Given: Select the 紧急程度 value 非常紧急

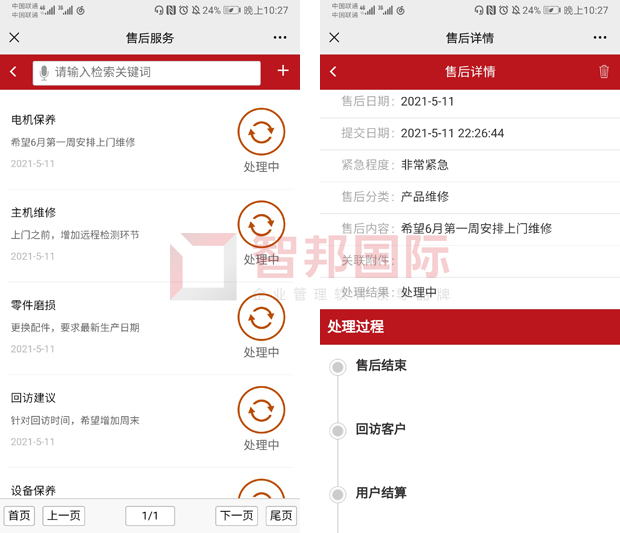Looking at the screenshot, I should tap(425, 164).
